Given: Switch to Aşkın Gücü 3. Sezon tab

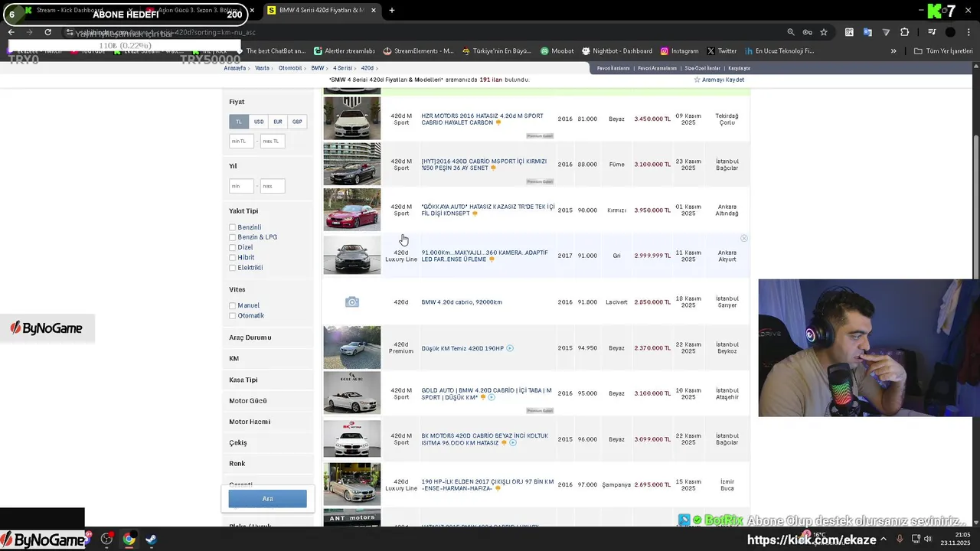Looking at the screenshot, I should pyautogui.click(x=201, y=11).
